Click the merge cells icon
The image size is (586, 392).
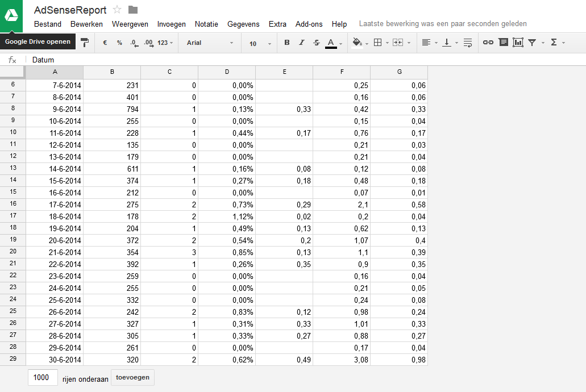(398, 43)
